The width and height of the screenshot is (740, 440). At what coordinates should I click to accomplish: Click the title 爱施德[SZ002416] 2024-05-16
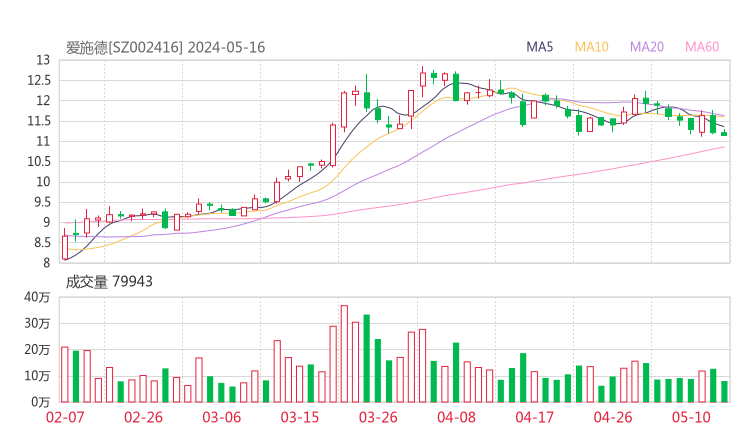pyautogui.click(x=165, y=47)
